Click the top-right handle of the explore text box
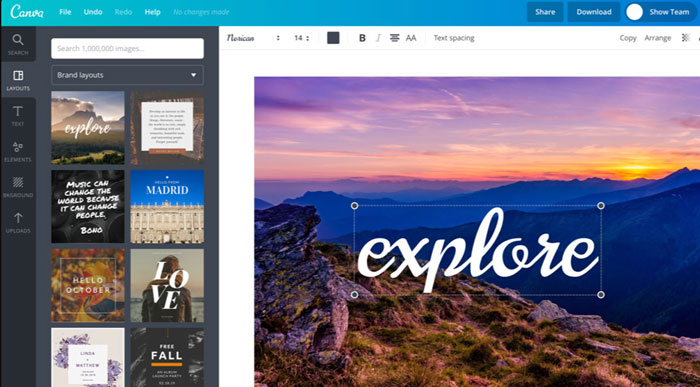Viewport: 700px width, 387px height. point(601,206)
